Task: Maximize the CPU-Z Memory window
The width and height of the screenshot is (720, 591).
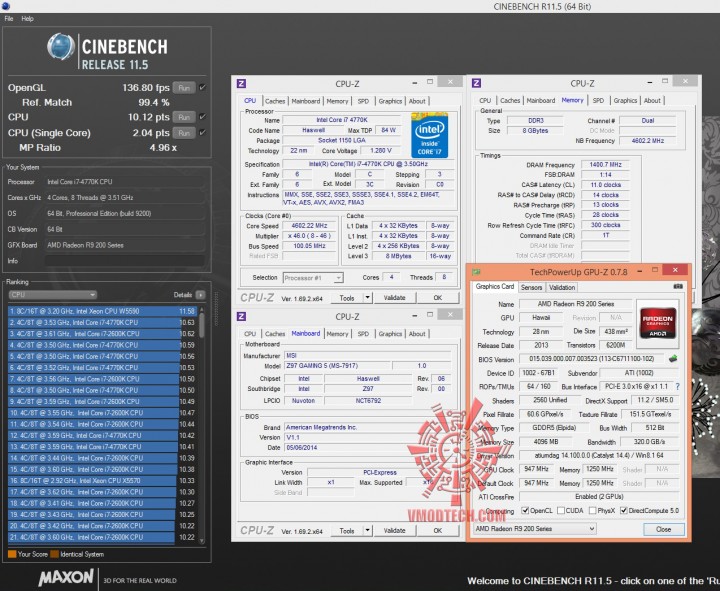Action: 665,81
